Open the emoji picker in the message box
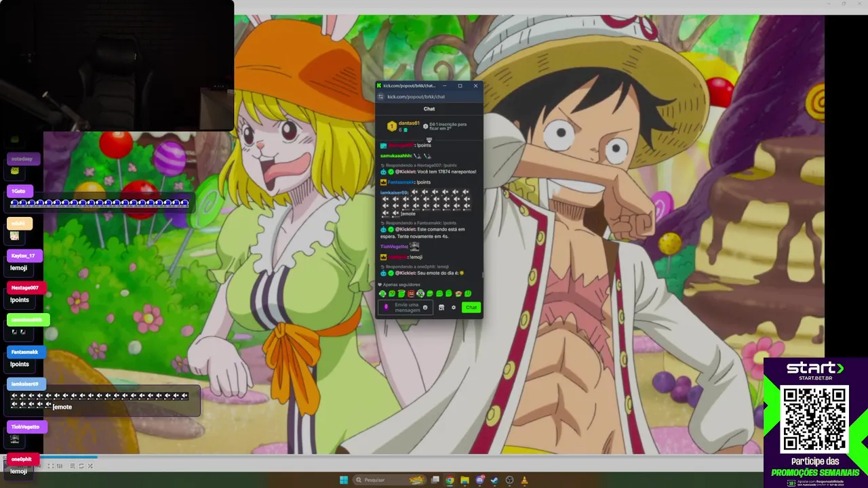Viewport: 868px width, 488px height. [425, 307]
